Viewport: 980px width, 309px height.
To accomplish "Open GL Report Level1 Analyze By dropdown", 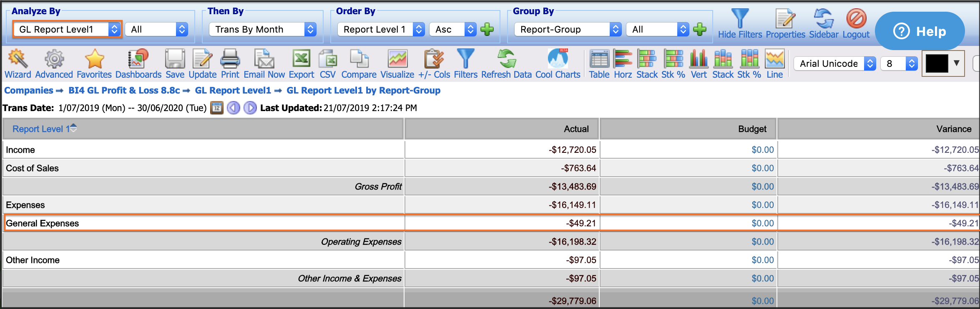I will [67, 29].
